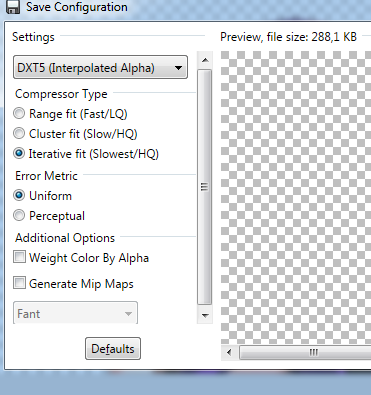Screen dimensions: 371x395
Task: Click the Save Configuration title bar text
Action: click(77, 7)
